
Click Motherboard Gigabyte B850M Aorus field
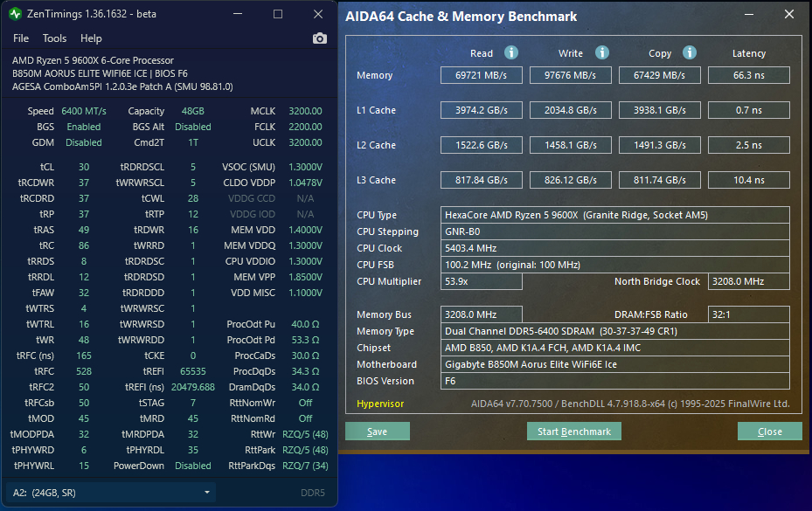[615, 364]
